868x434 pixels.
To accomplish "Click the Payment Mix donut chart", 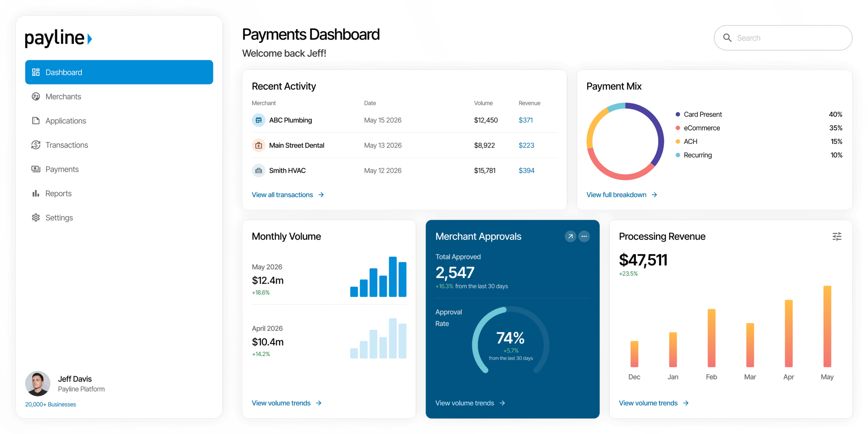I will pos(625,141).
